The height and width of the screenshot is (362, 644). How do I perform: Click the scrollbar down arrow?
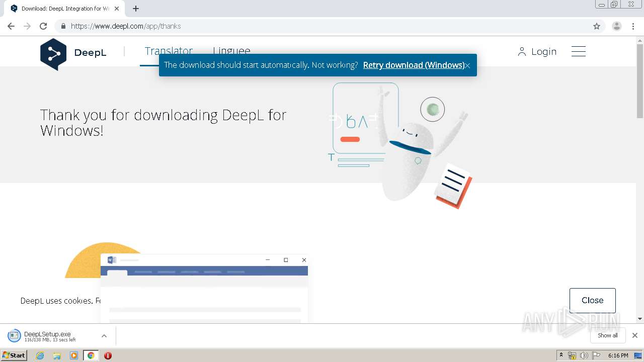pos(640,319)
